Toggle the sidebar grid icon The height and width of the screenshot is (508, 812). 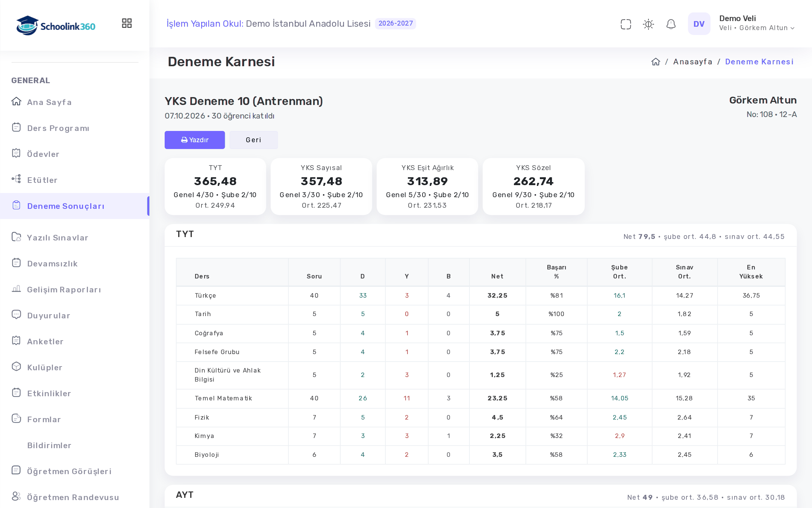tap(127, 23)
